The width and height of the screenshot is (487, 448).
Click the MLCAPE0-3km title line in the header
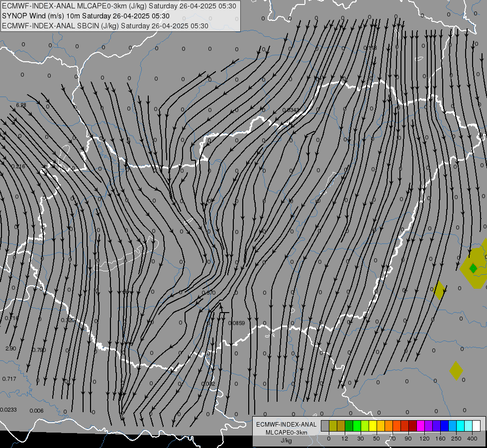(x=119, y=6)
